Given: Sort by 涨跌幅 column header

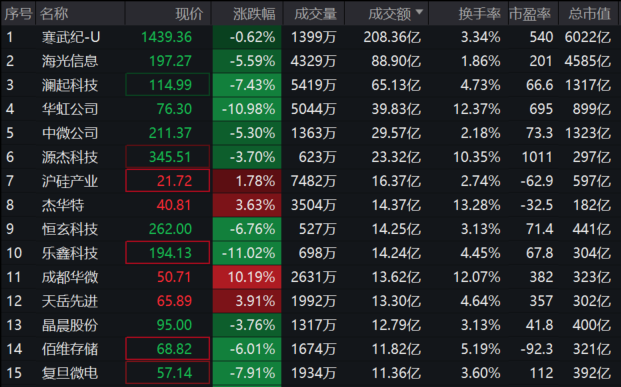Looking at the screenshot, I should tap(254, 14).
